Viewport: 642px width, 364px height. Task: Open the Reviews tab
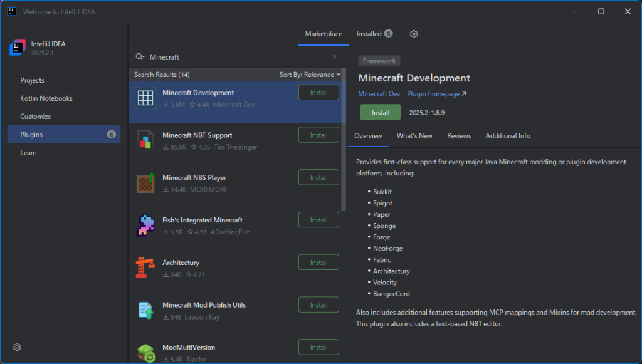[x=459, y=136]
